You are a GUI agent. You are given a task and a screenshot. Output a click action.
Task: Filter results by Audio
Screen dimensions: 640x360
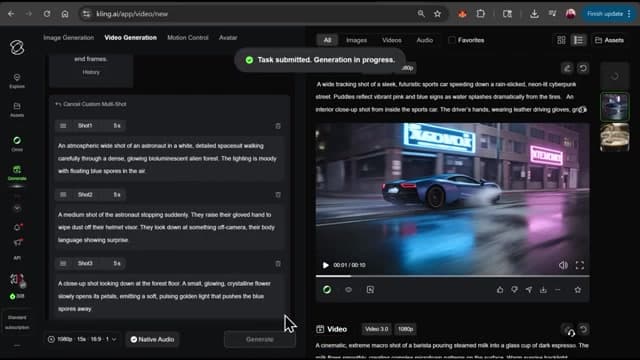pos(424,40)
